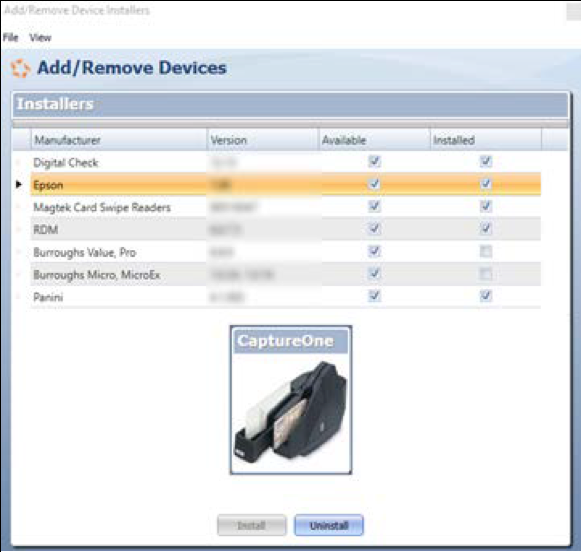Toggle Installed checkbox for Epson
This screenshot has width=581, height=552.
(x=486, y=184)
